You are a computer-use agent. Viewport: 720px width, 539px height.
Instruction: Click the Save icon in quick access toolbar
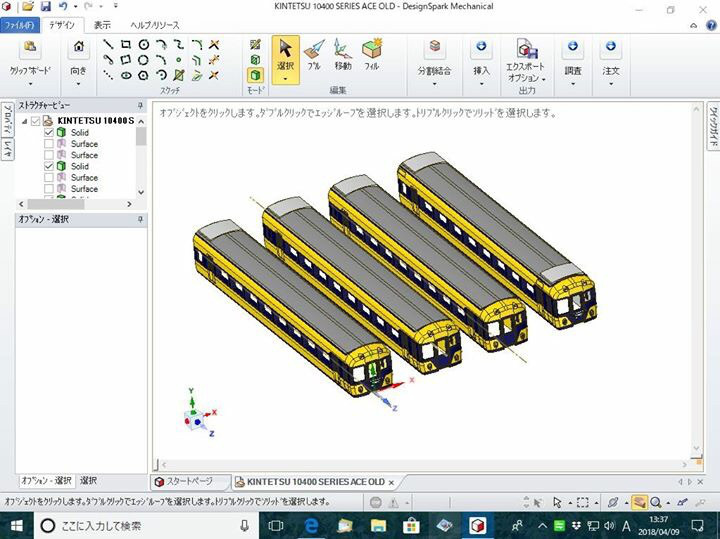click(x=45, y=6)
